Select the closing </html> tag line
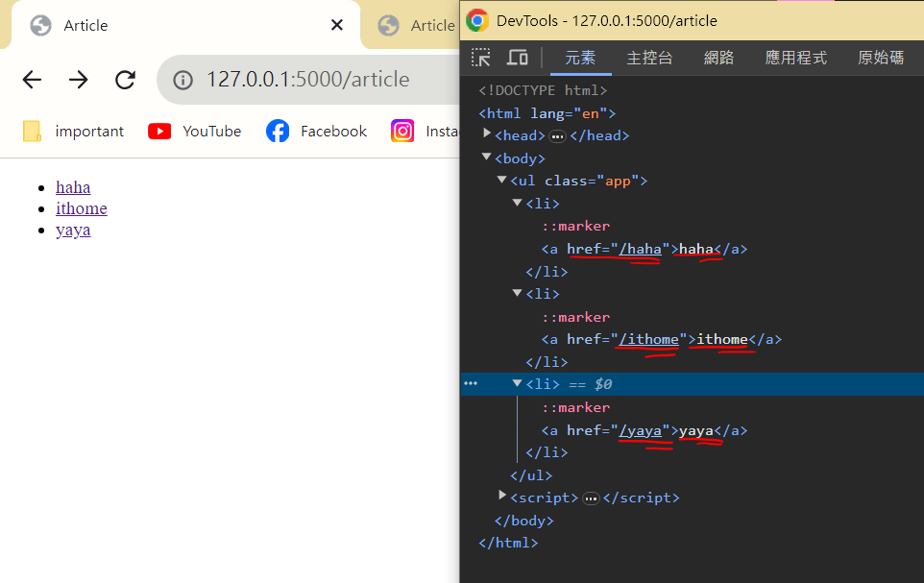This screenshot has width=924, height=583. 508,543
